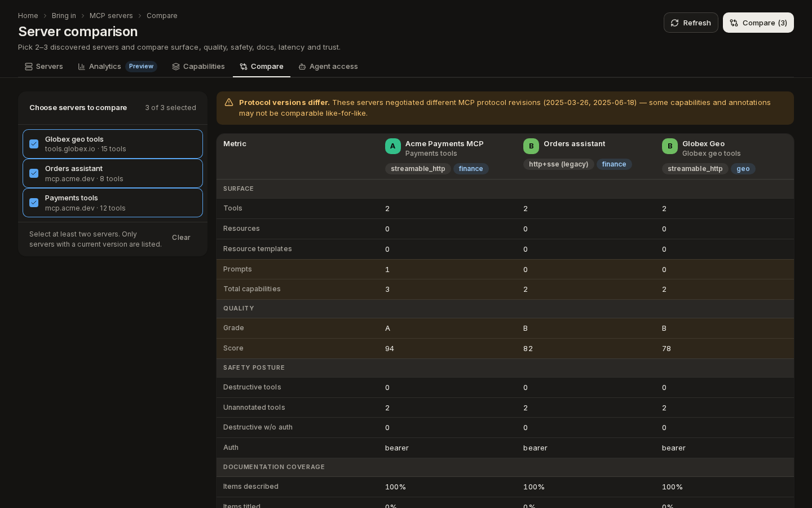Click the Resource templates row label

[x=258, y=249]
